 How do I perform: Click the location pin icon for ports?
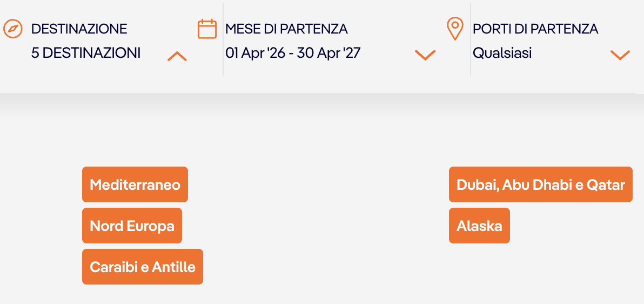click(455, 29)
